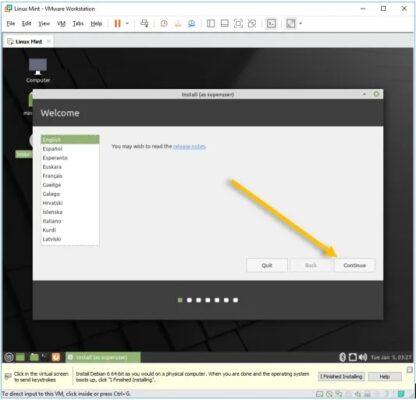
Task: Launch the terminal from the Mint panel
Action: (45, 357)
